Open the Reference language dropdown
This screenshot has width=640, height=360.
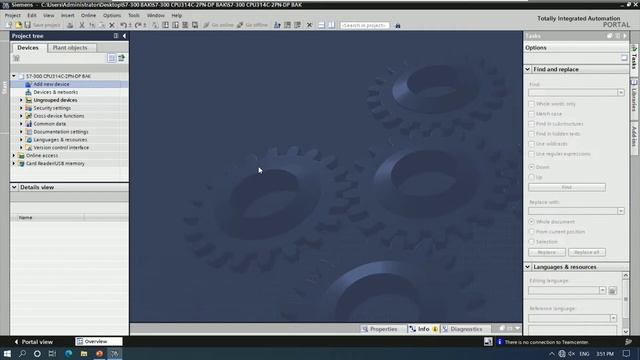coord(613,318)
